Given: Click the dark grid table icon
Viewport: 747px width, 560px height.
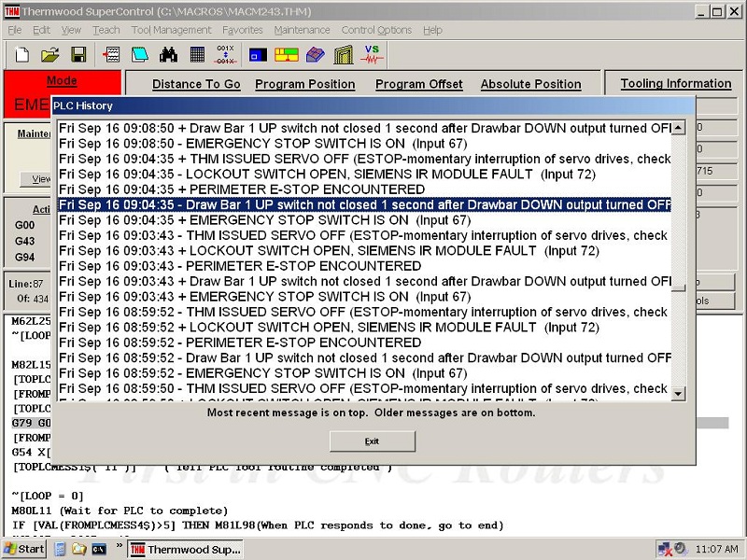Looking at the screenshot, I should tap(197, 55).
